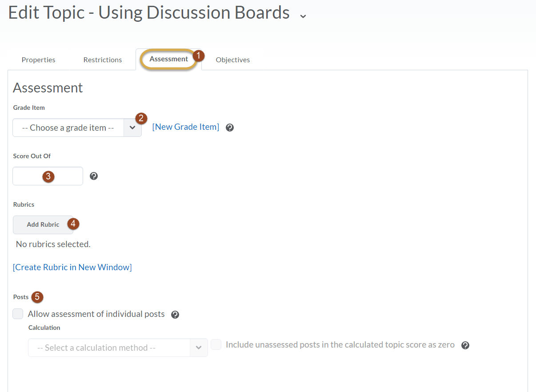536x392 pixels.
Task: Open help icon next to Score Out Of
Action: (94, 176)
